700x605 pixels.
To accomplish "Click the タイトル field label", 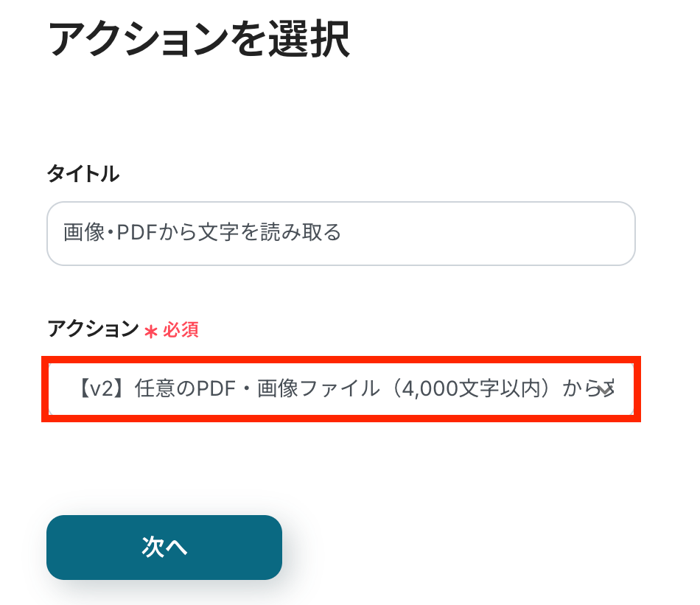I will click(83, 175).
